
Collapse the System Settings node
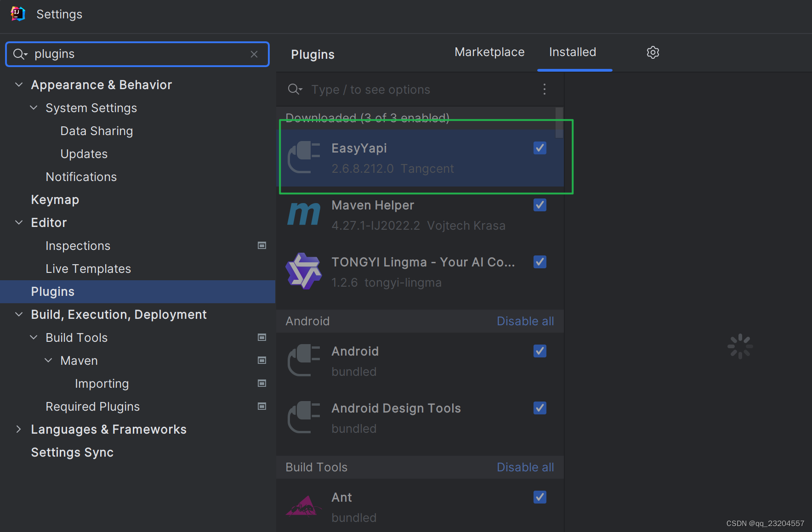(x=34, y=108)
